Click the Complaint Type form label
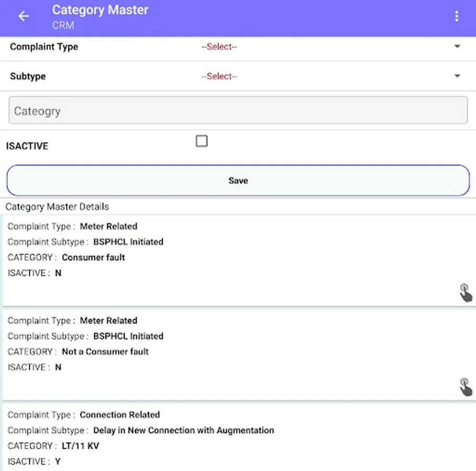476x471 pixels. coord(44,47)
